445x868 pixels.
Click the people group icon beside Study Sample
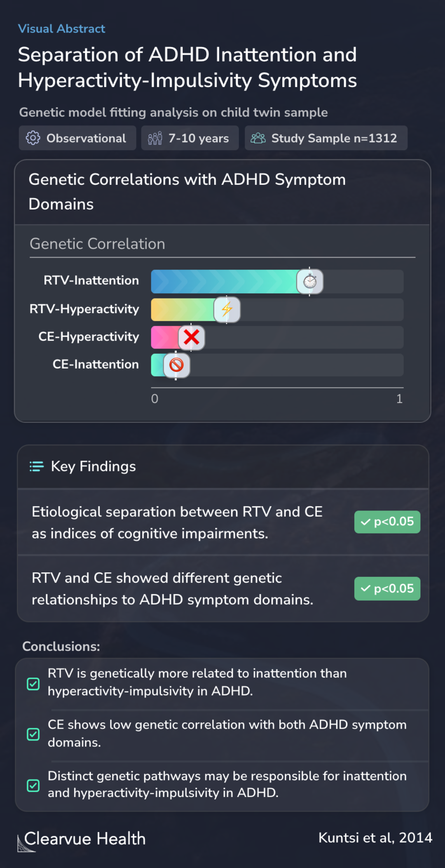(x=258, y=138)
